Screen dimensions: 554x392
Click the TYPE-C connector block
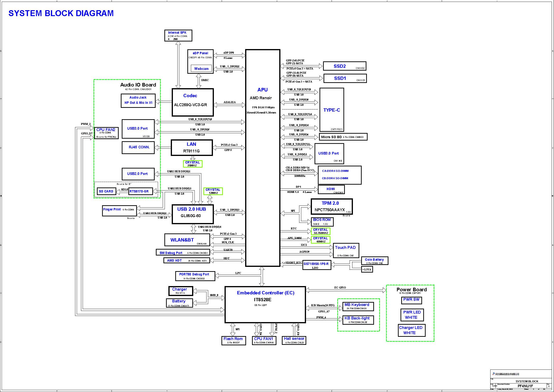(332, 110)
